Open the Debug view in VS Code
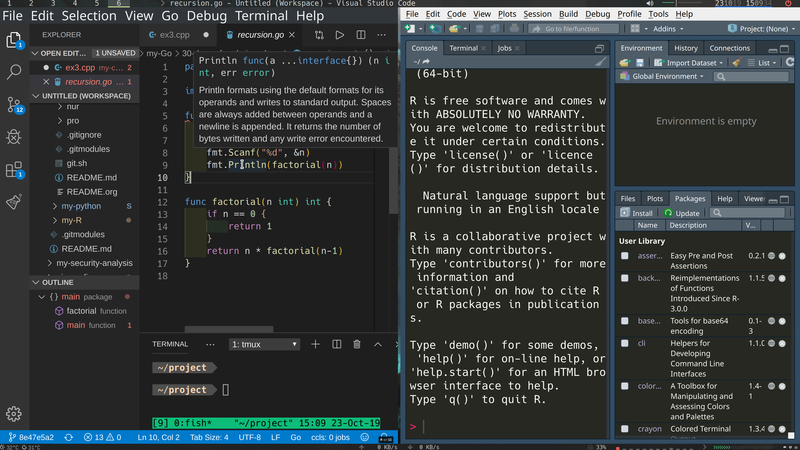800x450 pixels. pos(14,137)
